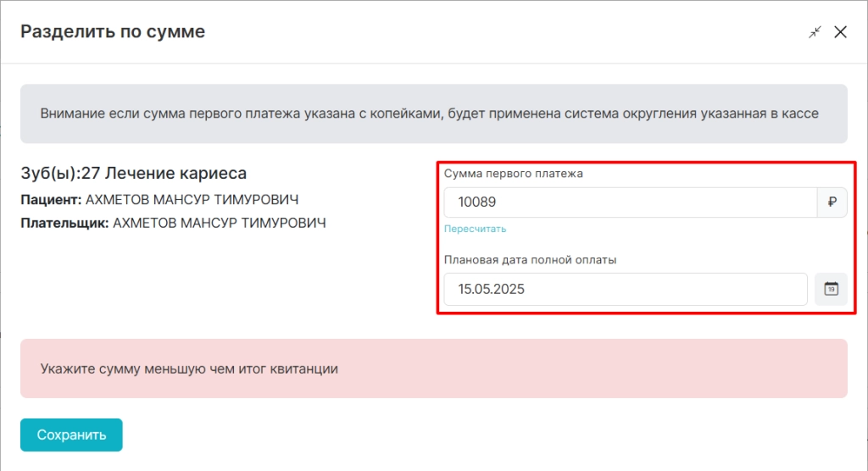
Task: Click the Лечение кариеса heading text
Action: (x=176, y=173)
